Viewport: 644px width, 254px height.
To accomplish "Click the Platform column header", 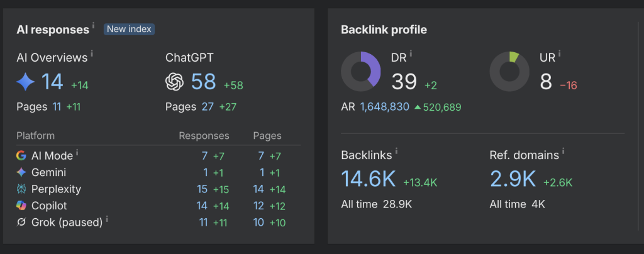I will click(x=35, y=136).
